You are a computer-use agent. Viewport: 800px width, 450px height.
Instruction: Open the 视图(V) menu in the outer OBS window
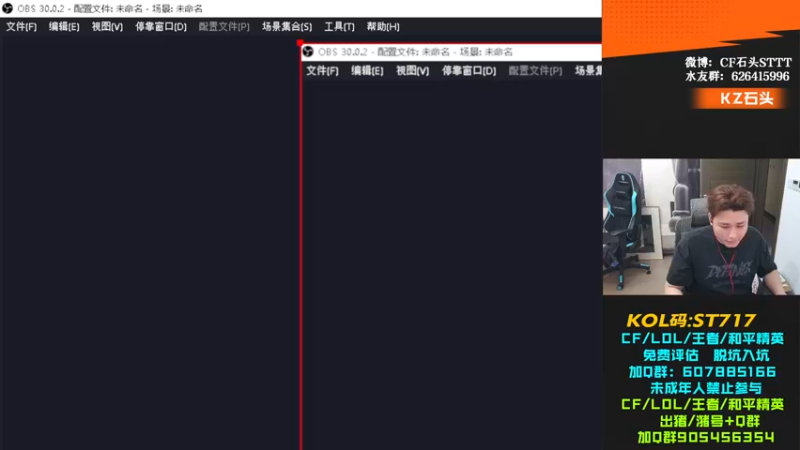point(107,27)
